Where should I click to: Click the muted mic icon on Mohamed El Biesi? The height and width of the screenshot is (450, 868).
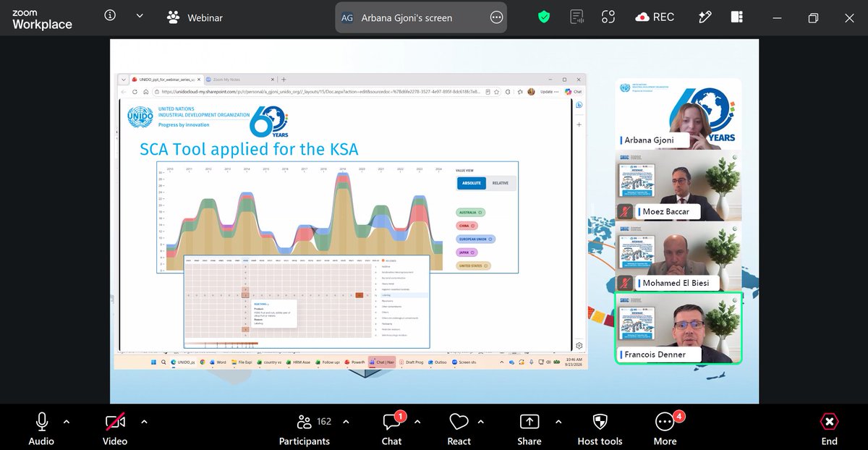626,283
